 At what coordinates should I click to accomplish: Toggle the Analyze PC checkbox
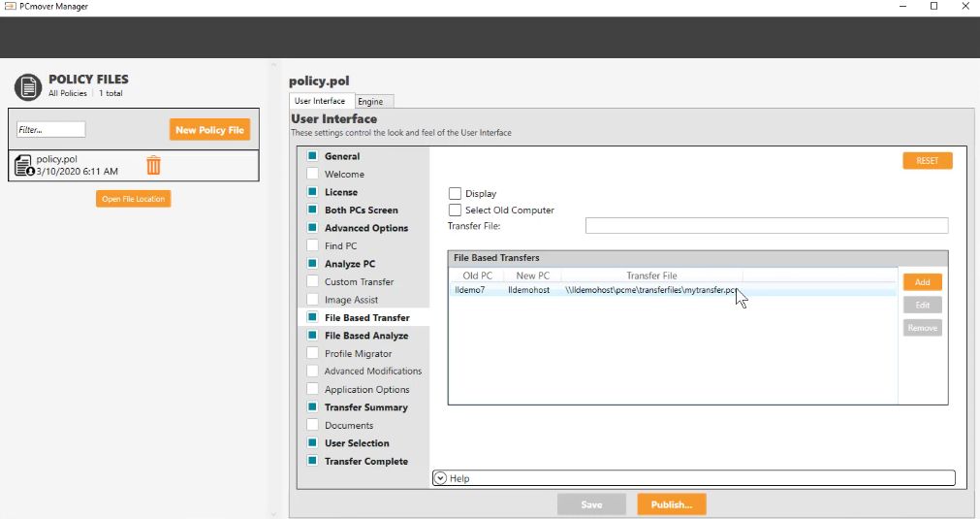[x=312, y=263]
